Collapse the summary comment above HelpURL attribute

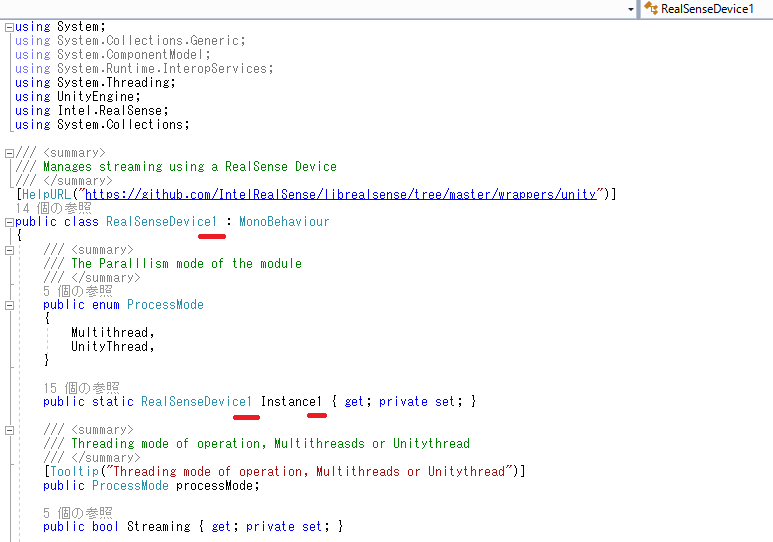pyautogui.click(x=9, y=153)
